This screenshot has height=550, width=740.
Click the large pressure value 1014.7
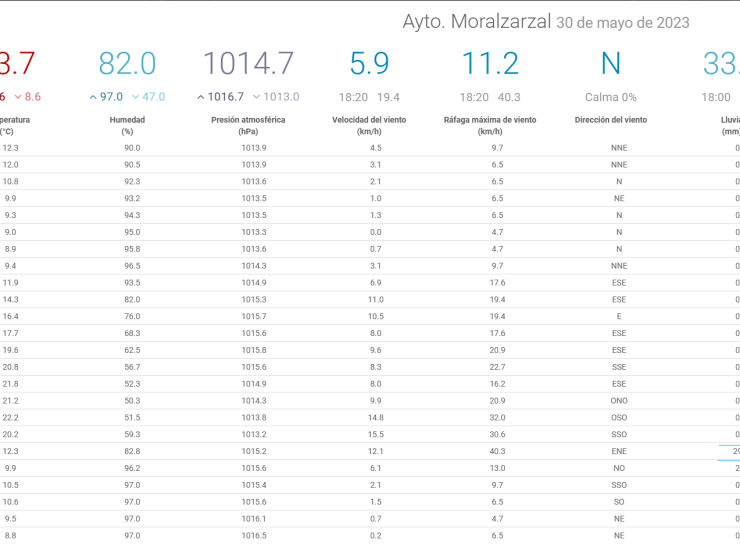248,63
